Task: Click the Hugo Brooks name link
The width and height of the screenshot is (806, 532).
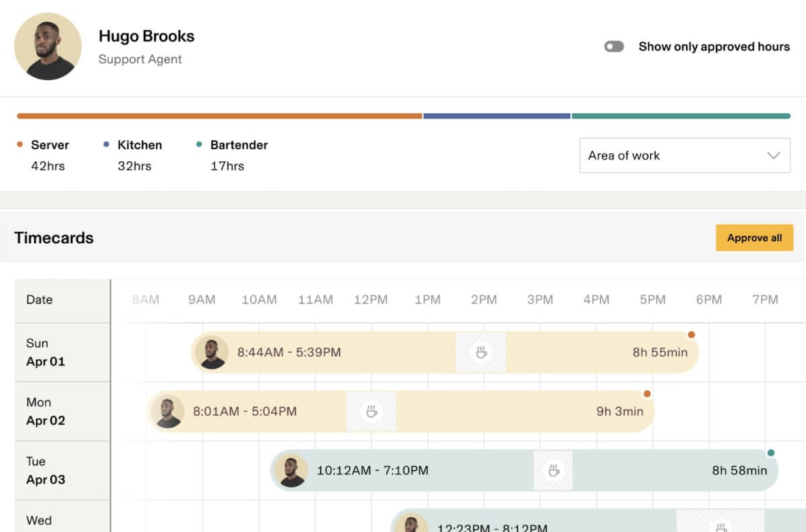Action: 146,36
